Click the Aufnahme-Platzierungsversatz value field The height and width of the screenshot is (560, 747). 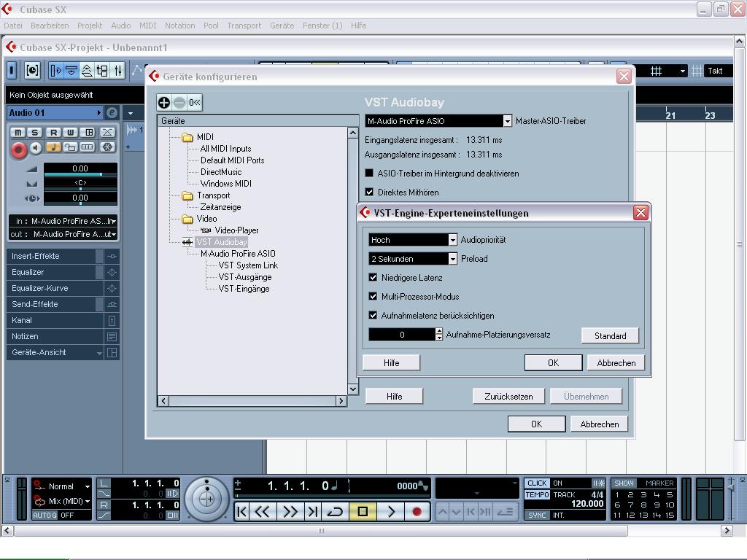pos(402,335)
